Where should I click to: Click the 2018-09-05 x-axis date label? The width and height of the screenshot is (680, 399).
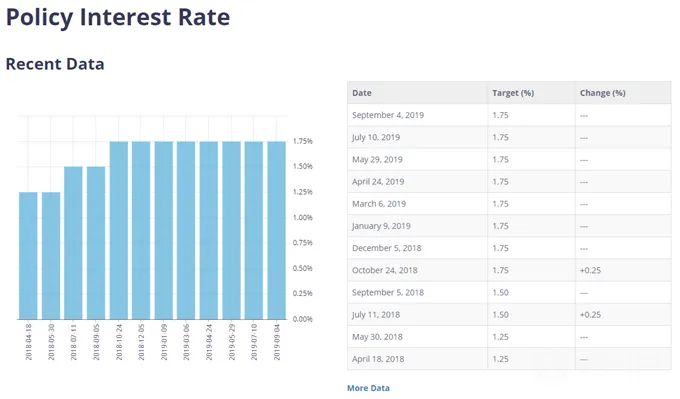tap(96, 342)
